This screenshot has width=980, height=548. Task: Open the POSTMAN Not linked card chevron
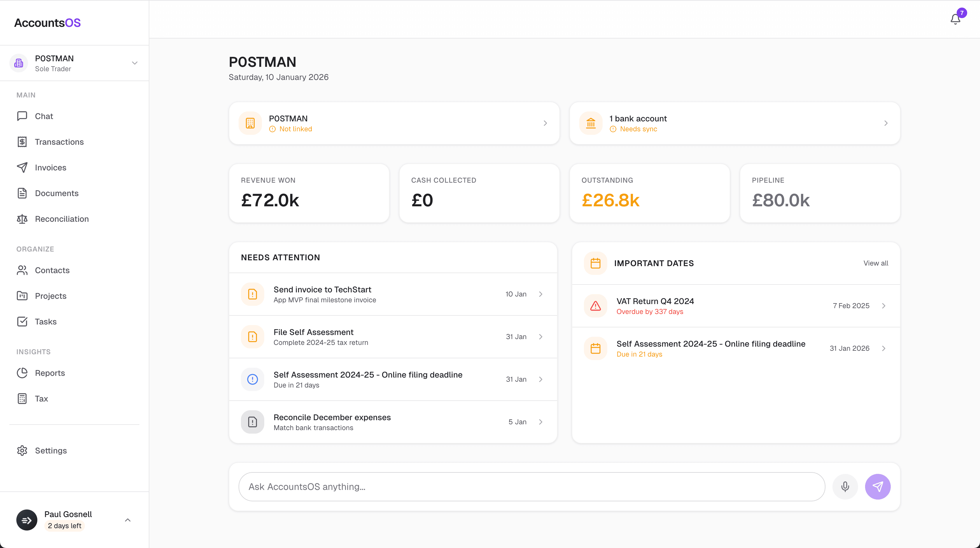click(x=545, y=123)
